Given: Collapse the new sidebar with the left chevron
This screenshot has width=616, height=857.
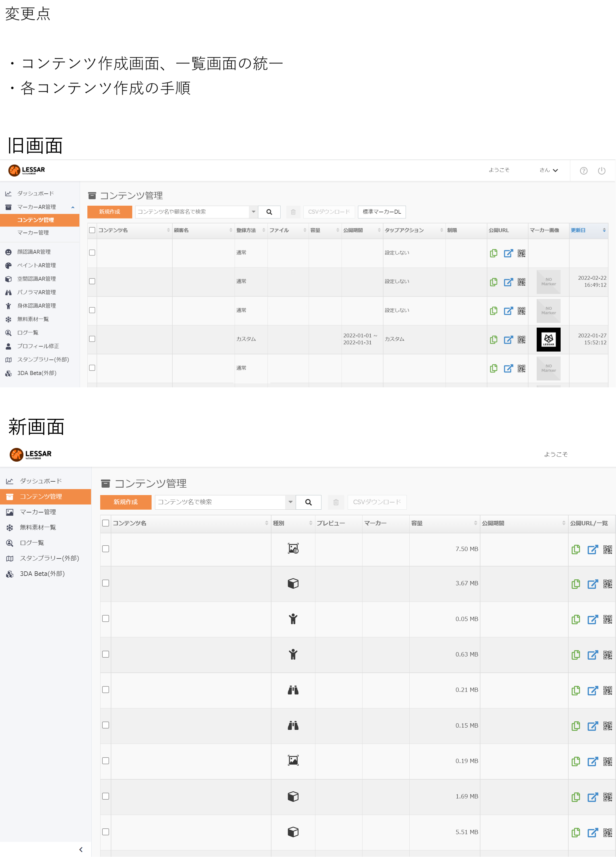Looking at the screenshot, I should click(x=81, y=850).
